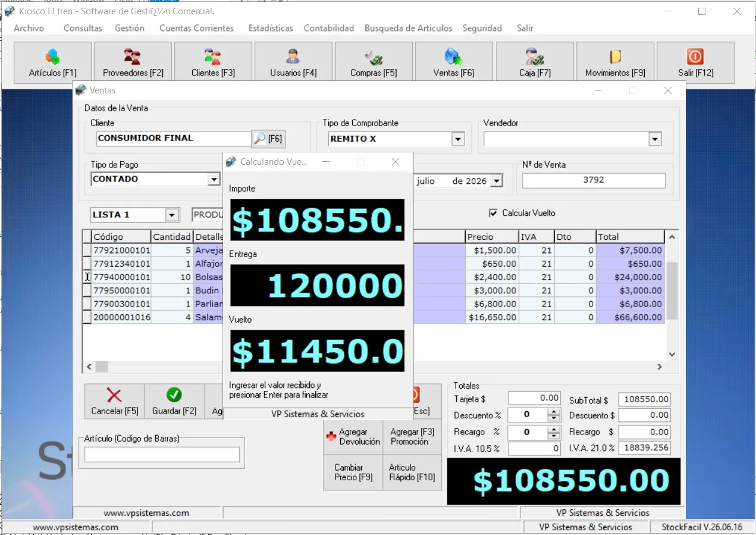Open Artículos [F1] toolbar button
The height and width of the screenshot is (535, 756).
(x=52, y=62)
